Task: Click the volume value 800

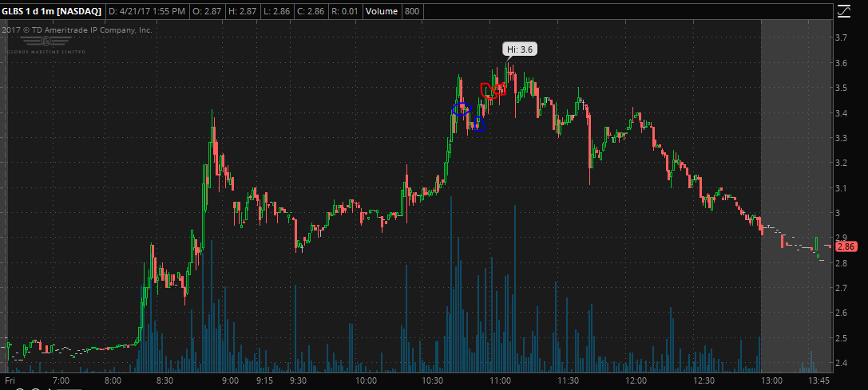Action: (411, 11)
